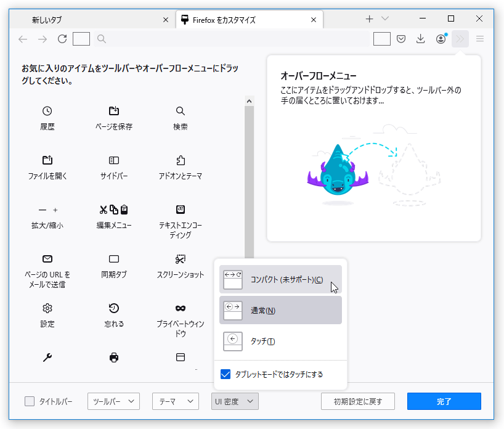Click the wrench developer tools icon

click(x=47, y=357)
